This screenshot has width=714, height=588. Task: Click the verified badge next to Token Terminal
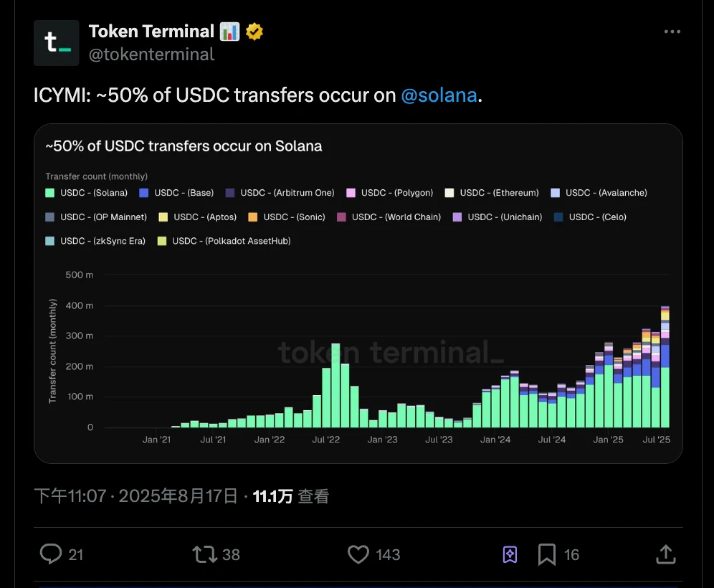254,31
